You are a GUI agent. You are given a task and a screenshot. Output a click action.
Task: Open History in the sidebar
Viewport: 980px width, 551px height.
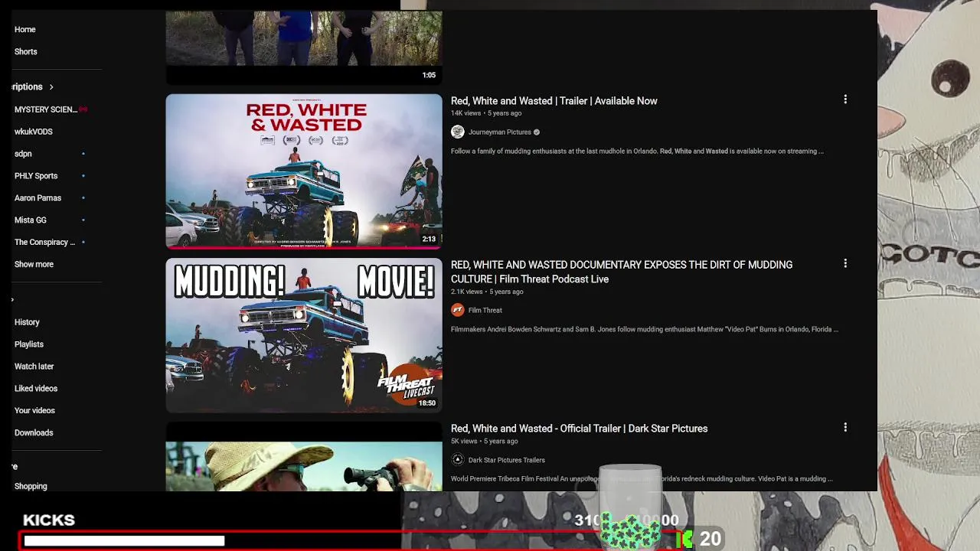27,322
